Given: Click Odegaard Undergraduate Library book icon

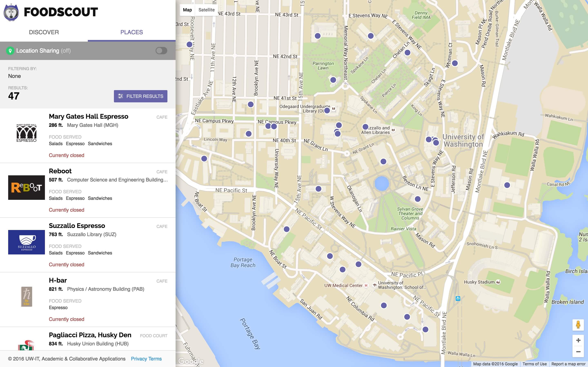Looking at the screenshot, I should point(334,109).
